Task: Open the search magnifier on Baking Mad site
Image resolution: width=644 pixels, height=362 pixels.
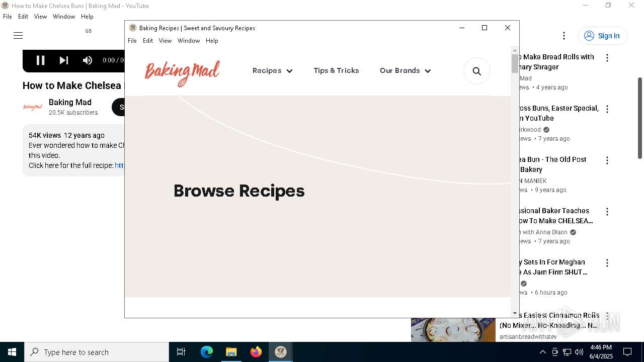Action: pyautogui.click(x=476, y=71)
